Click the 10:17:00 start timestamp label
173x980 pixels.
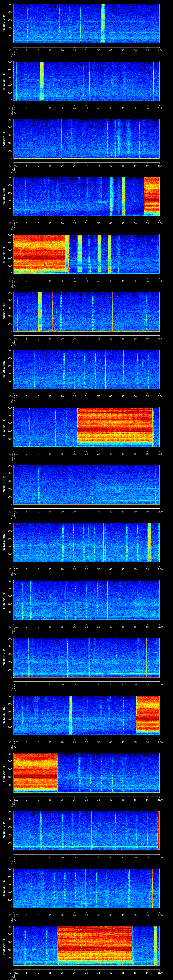pyautogui.click(x=13, y=972)
